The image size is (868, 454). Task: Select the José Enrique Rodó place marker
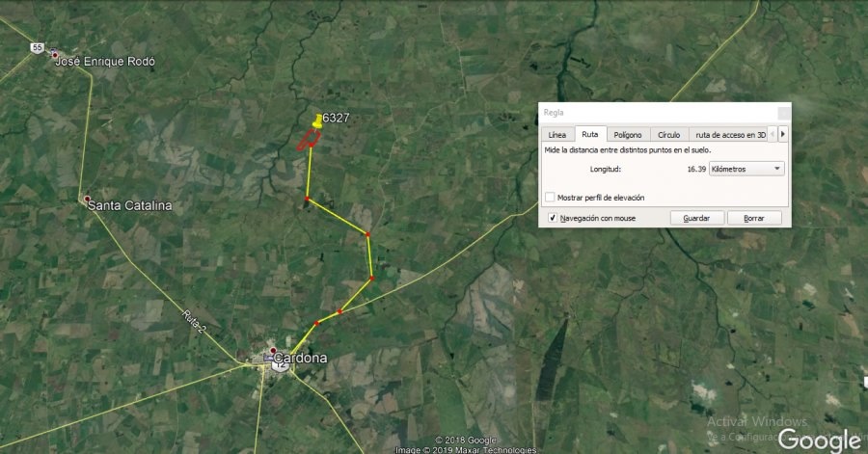55,55
